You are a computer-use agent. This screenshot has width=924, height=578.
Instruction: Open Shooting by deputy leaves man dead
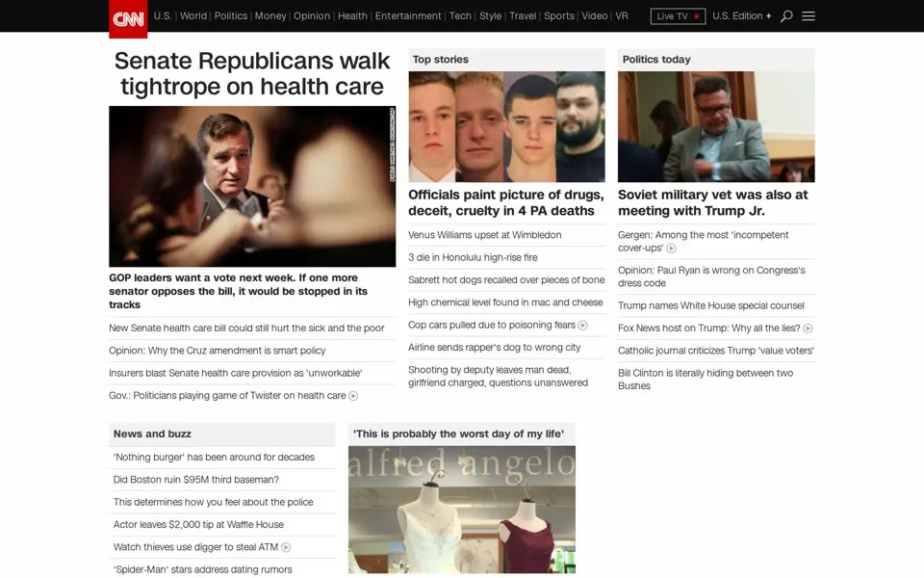tap(498, 377)
